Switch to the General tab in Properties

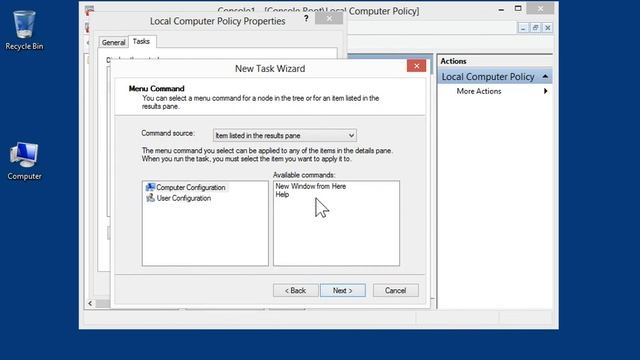[113, 42]
